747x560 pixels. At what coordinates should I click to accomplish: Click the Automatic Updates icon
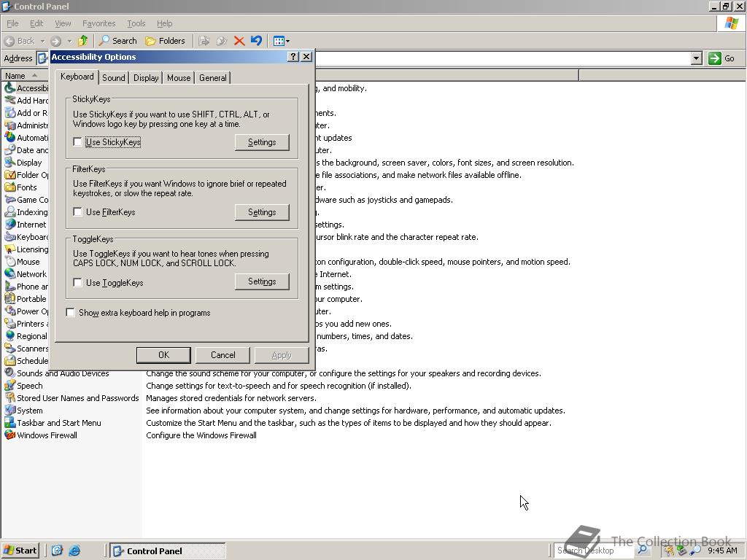pos(9,138)
